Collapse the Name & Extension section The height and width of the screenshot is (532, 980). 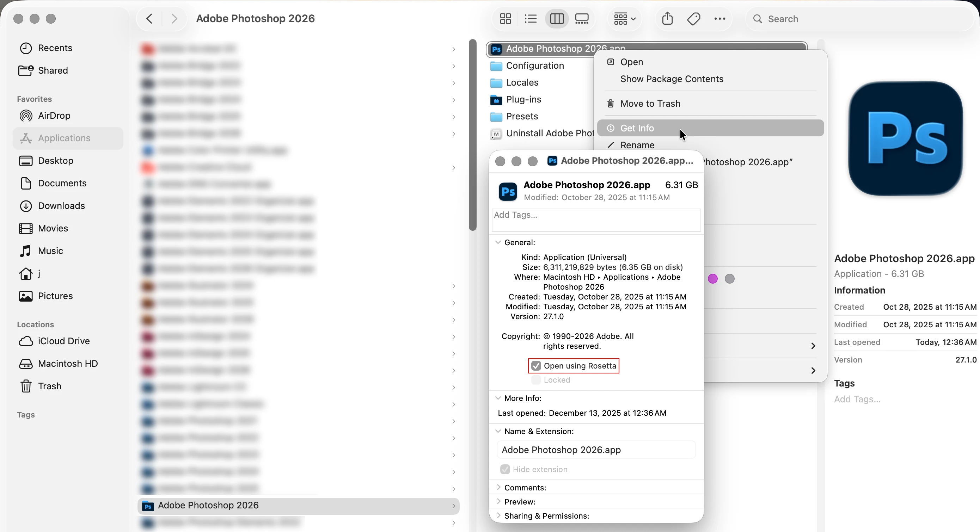(x=498, y=431)
